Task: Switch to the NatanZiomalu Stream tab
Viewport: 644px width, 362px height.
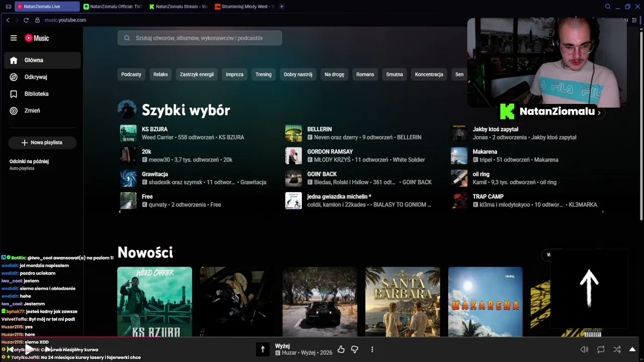Action: point(178,7)
